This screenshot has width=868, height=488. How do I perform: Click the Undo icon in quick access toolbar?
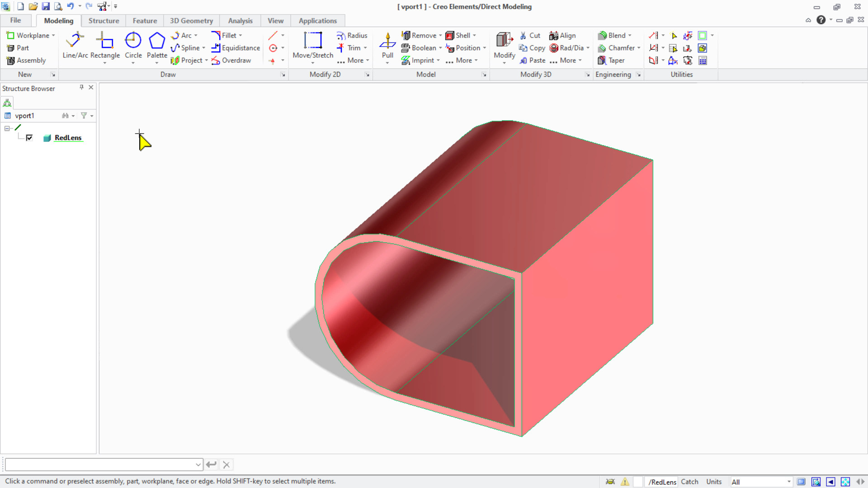[x=71, y=6]
